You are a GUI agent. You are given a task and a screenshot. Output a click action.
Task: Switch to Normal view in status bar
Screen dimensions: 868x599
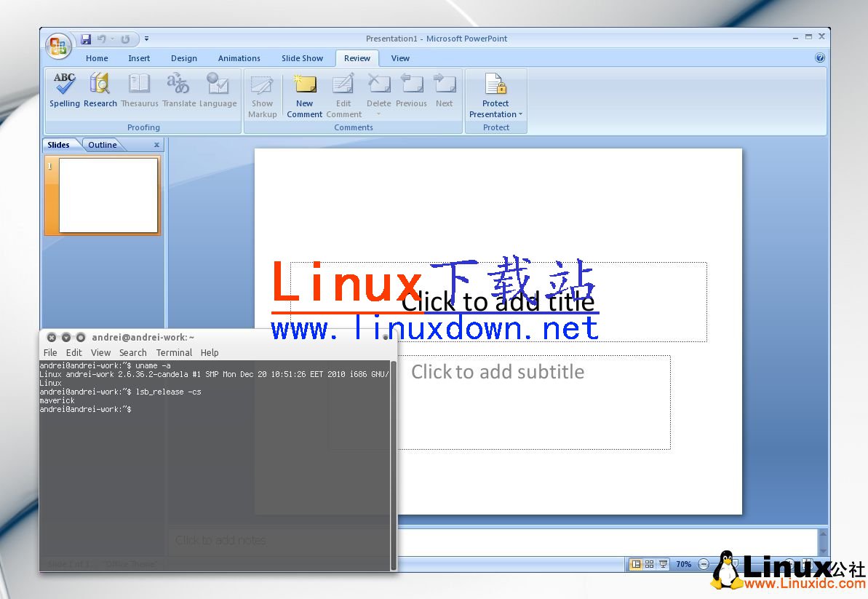tap(637, 564)
